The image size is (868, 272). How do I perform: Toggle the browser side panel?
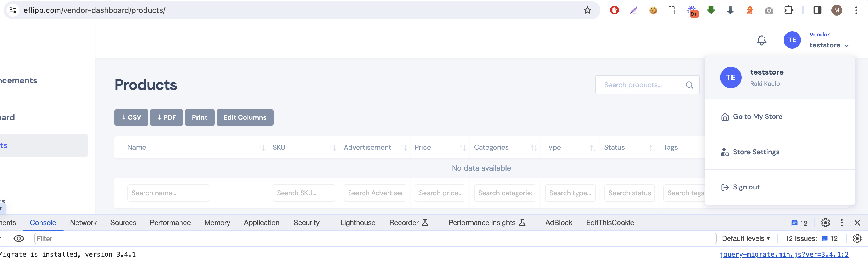[x=817, y=10]
